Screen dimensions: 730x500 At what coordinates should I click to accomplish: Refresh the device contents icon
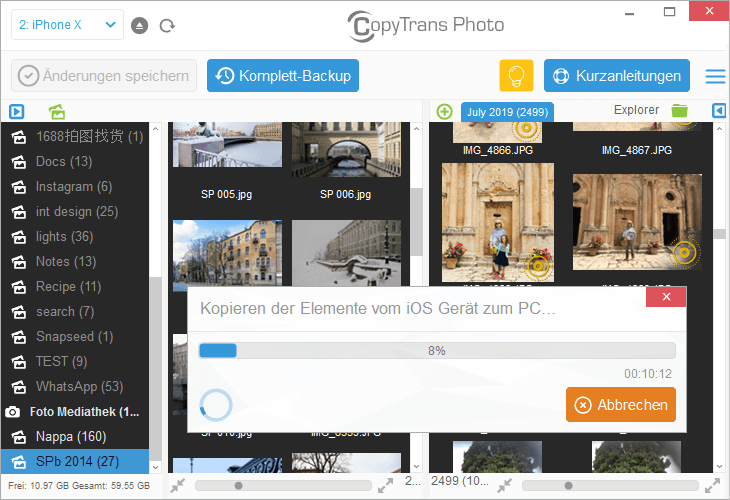(x=167, y=25)
